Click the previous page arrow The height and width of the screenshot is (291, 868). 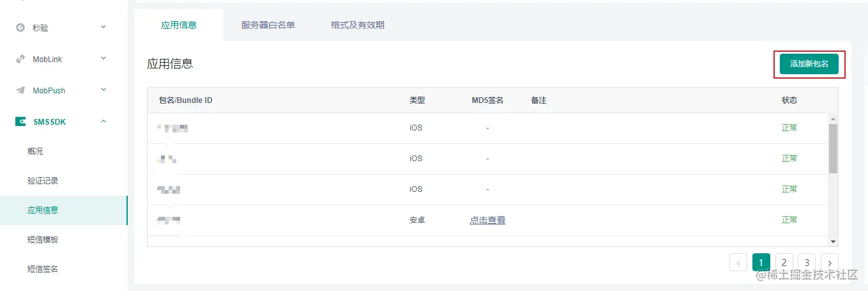pyautogui.click(x=738, y=262)
